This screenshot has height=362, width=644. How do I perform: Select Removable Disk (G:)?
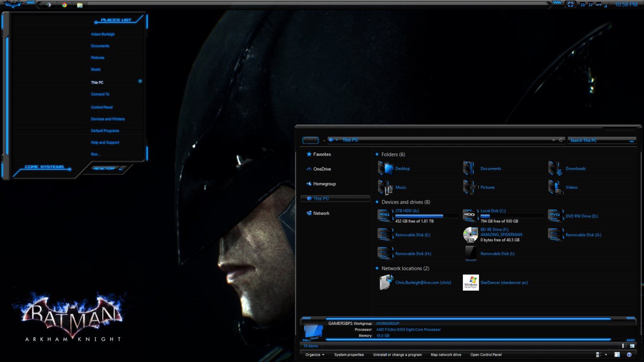click(x=575, y=235)
